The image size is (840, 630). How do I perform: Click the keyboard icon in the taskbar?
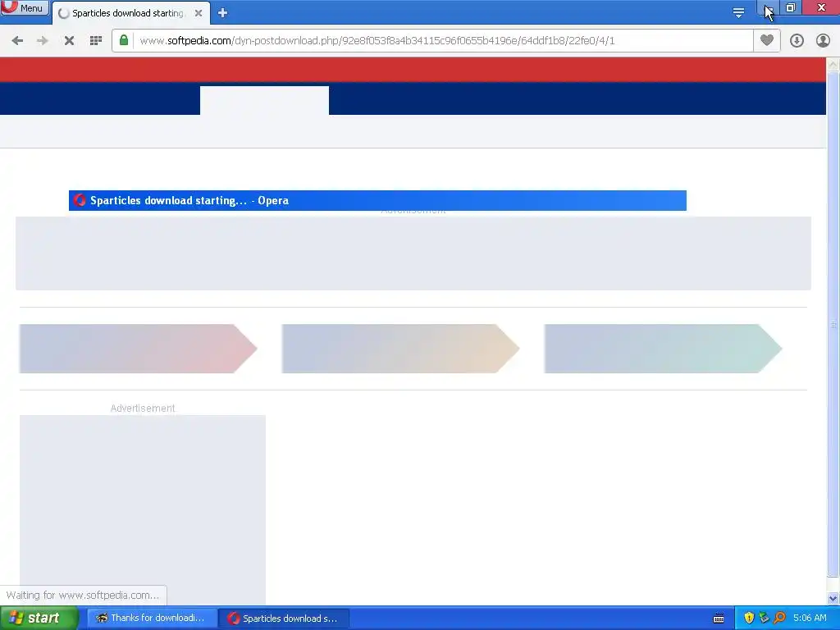(719, 619)
